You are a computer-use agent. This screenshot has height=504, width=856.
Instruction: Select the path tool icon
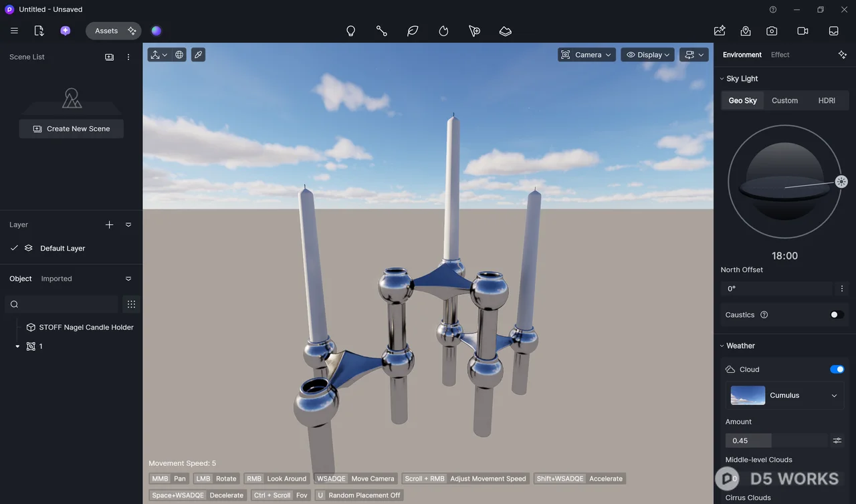(382, 31)
